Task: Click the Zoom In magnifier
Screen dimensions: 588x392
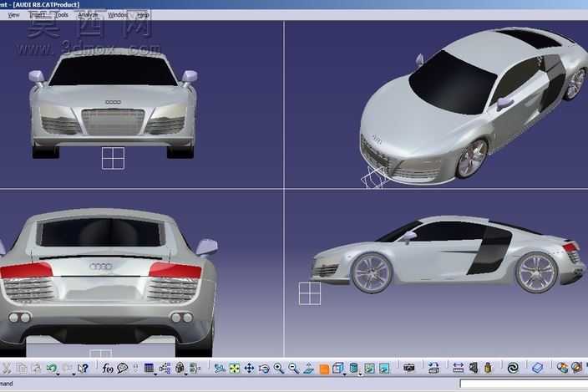Action: coord(279,369)
